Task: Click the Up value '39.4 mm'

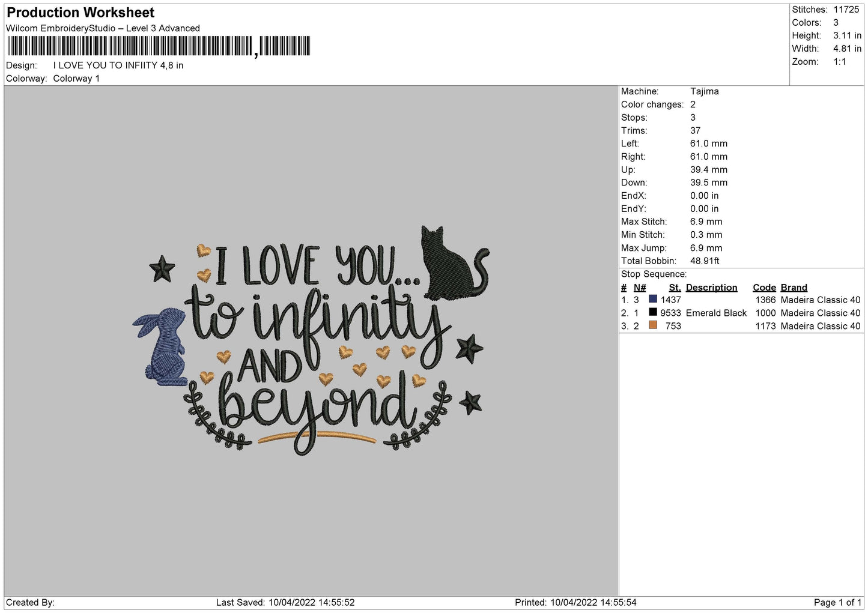Action: click(x=709, y=170)
